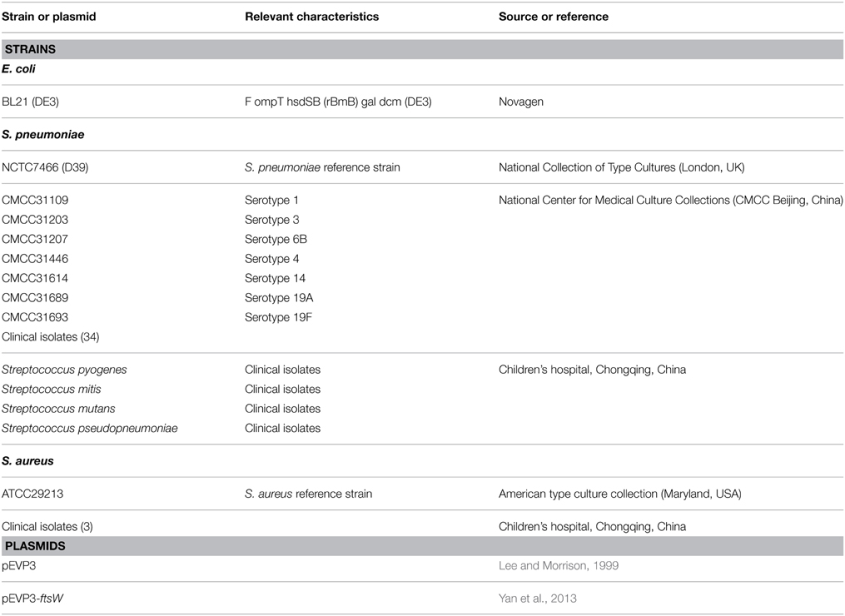
Task: Click the S. aureus group label
Action: point(27,461)
